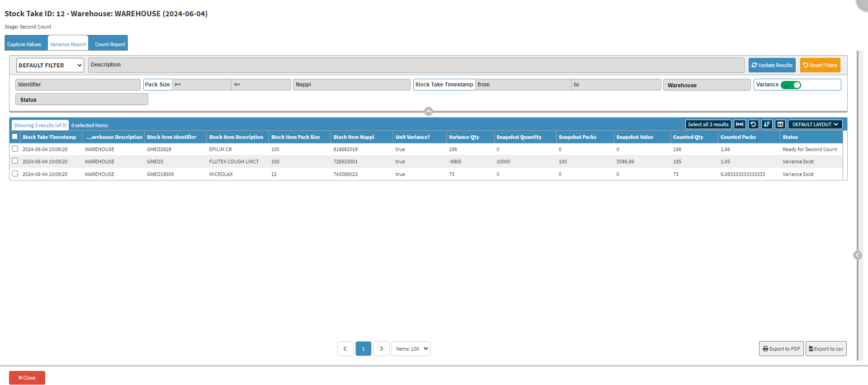Collapse the filter panel with the up chevron

(429, 111)
